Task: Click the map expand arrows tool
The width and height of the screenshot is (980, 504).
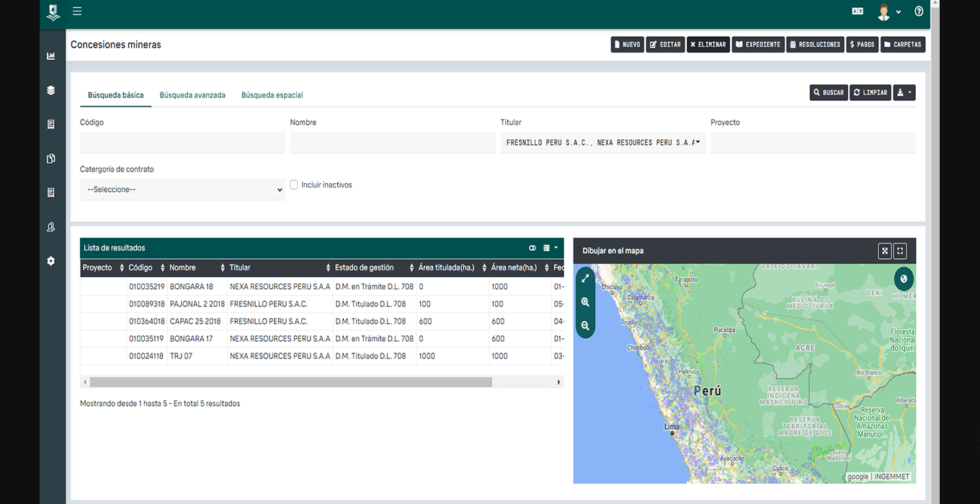Action: pyautogui.click(x=585, y=278)
